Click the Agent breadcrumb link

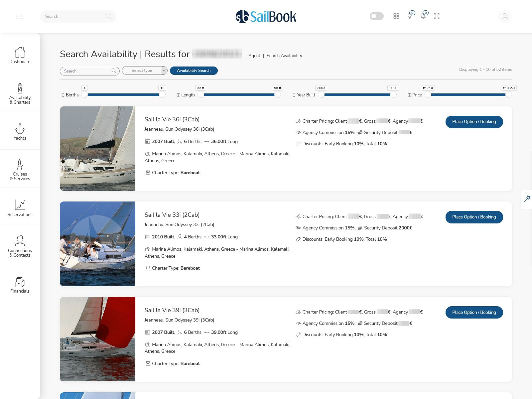254,56
